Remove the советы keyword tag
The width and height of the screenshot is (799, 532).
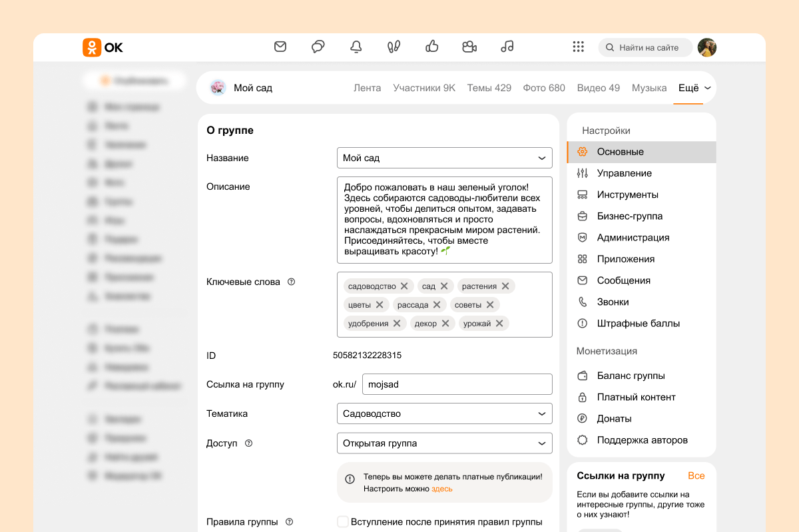490,304
